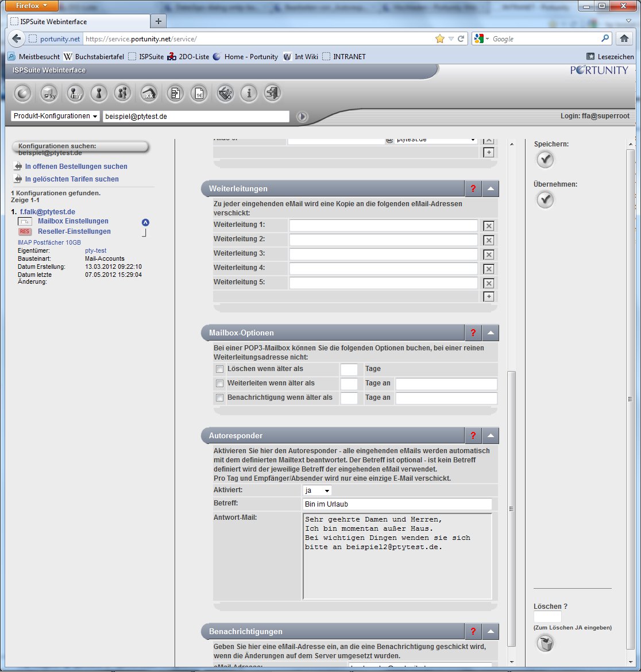Click the Speichern checkmark icon
This screenshot has height=672, width=641.
[x=545, y=160]
